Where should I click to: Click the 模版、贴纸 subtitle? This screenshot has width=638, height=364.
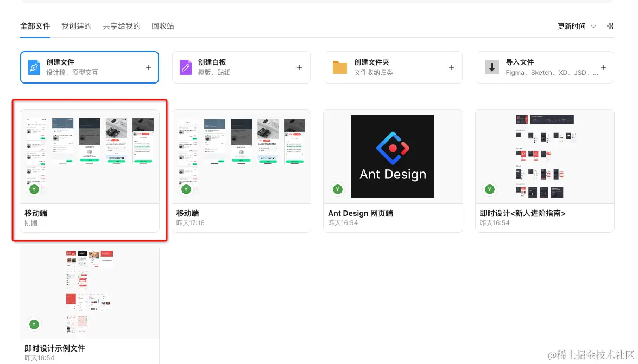pos(214,72)
